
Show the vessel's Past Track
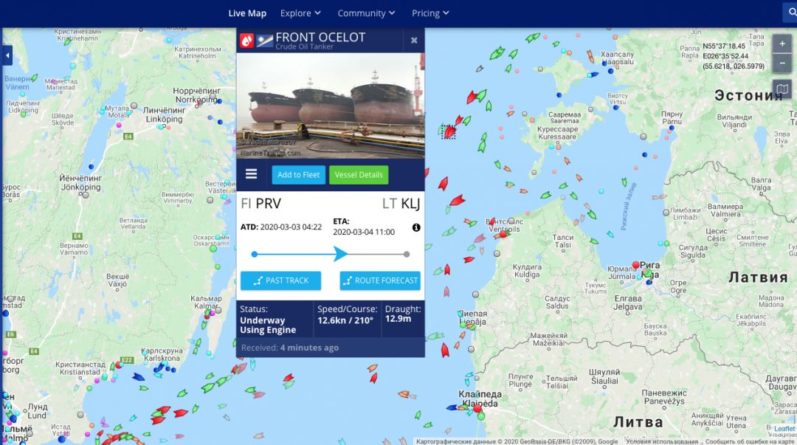pyautogui.click(x=281, y=280)
